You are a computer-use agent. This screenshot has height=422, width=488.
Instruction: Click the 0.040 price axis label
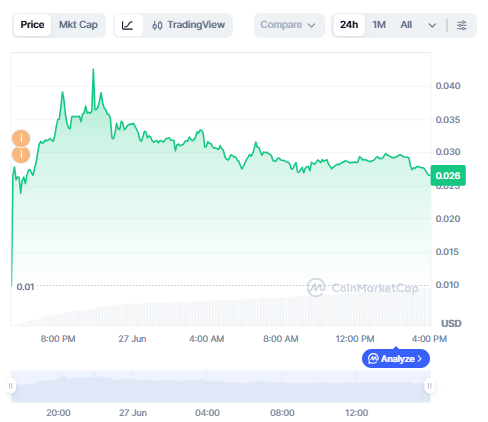[448, 86]
